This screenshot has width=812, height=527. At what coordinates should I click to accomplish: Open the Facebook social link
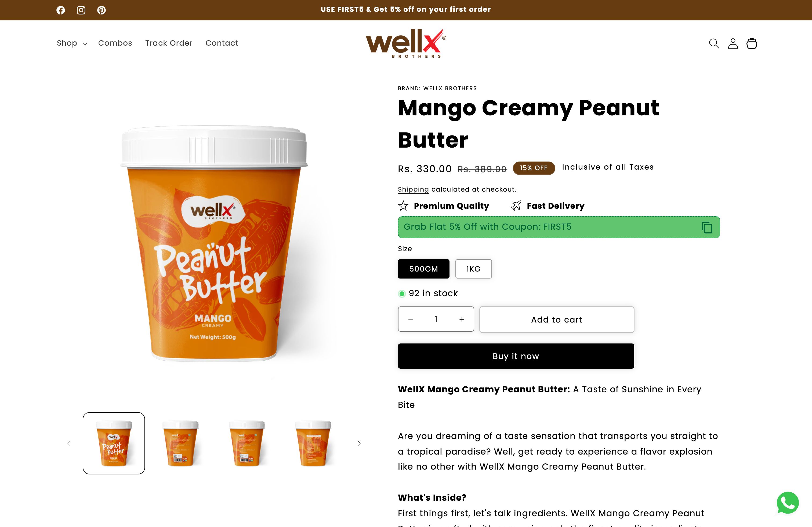61,10
